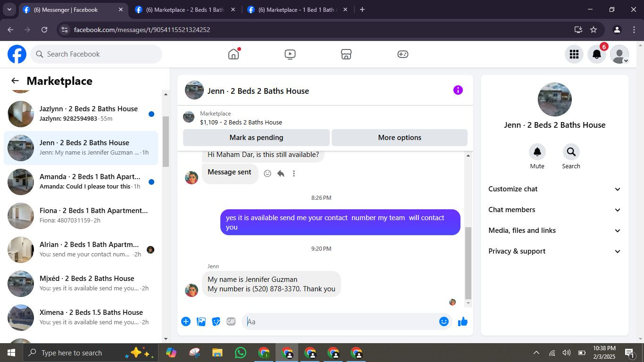Viewport: 644px width, 362px height.
Task: Attach a photo using the image icon
Action: point(201,321)
